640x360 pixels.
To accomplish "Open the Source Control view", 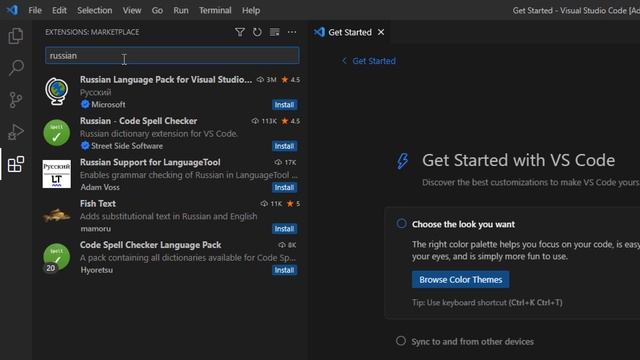I will 16,100.
